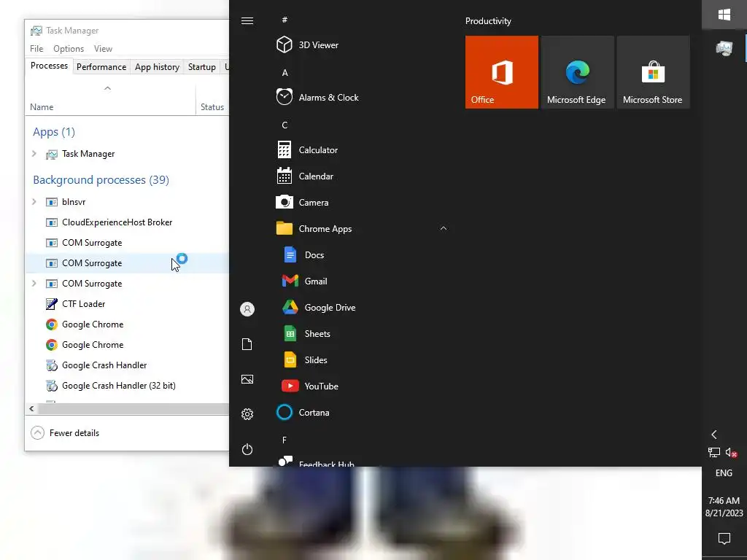
Task: Launch Google Drive from Start menu
Action: pyautogui.click(x=362, y=307)
